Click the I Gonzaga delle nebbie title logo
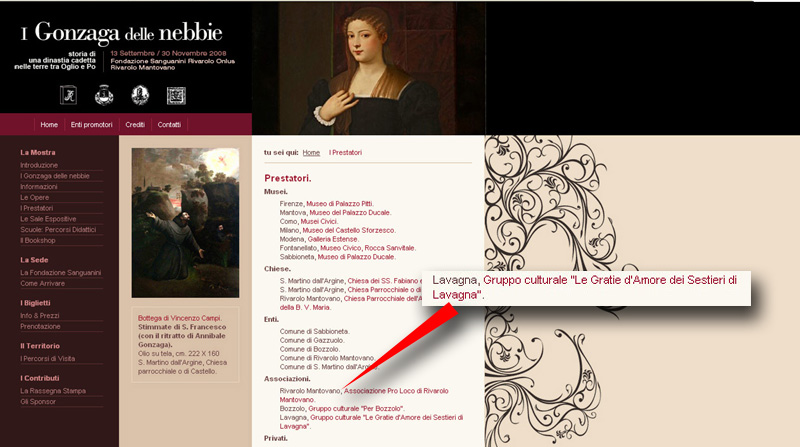The image size is (800, 447). tap(121, 33)
